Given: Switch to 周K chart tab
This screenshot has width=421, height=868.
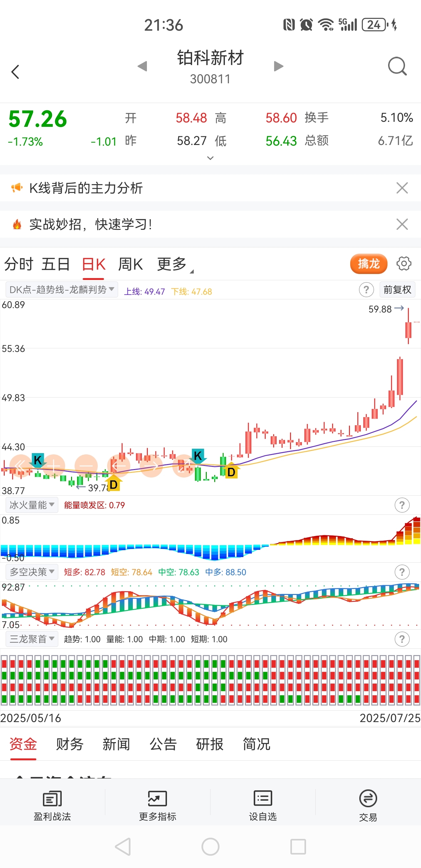Looking at the screenshot, I should click(130, 264).
